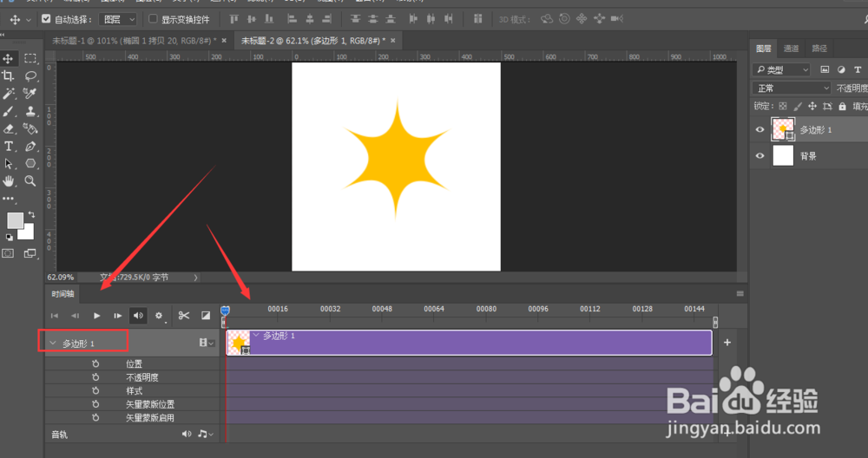Select the Path Selection tool
The image size is (868, 458).
point(9,164)
